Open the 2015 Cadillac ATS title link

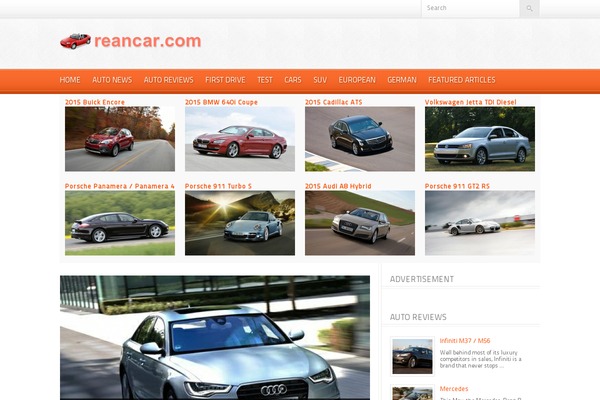point(334,102)
